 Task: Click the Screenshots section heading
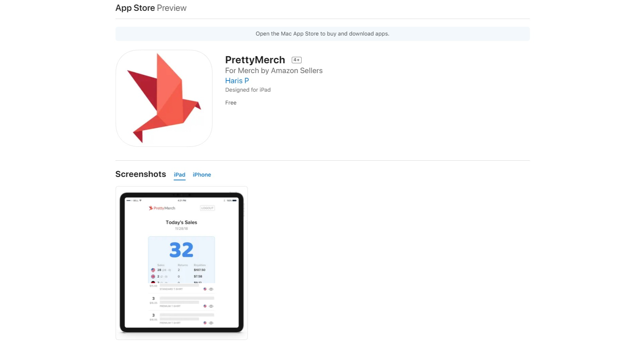tap(141, 174)
